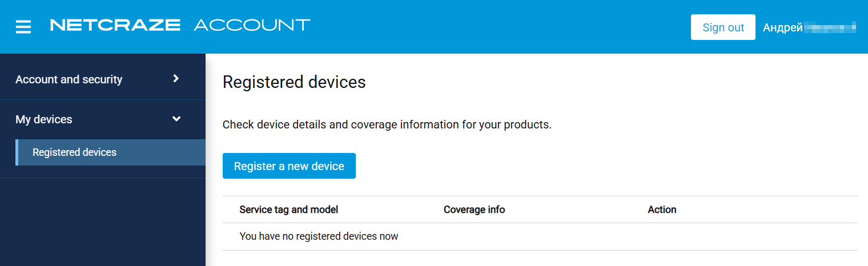The width and height of the screenshot is (868, 266).
Task: Click the light-blue active marker beside Registered devices
Action: click(x=17, y=152)
